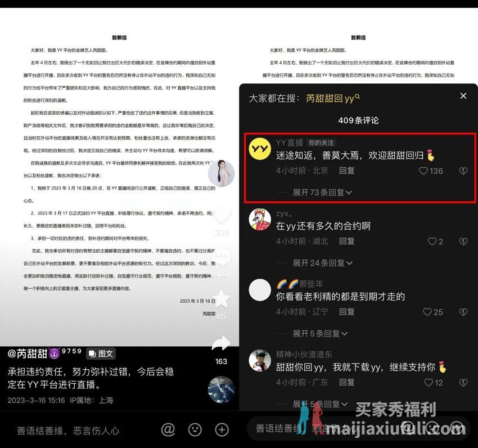Focus left comment input 善语结善缘
478x448 pixels.
point(68,431)
